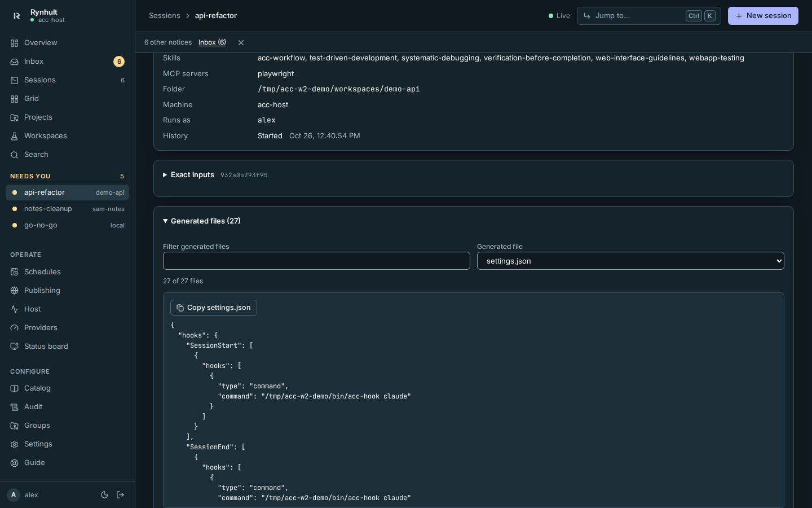Click the Catalog book icon
The height and width of the screenshot is (508, 812).
coord(15,388)
